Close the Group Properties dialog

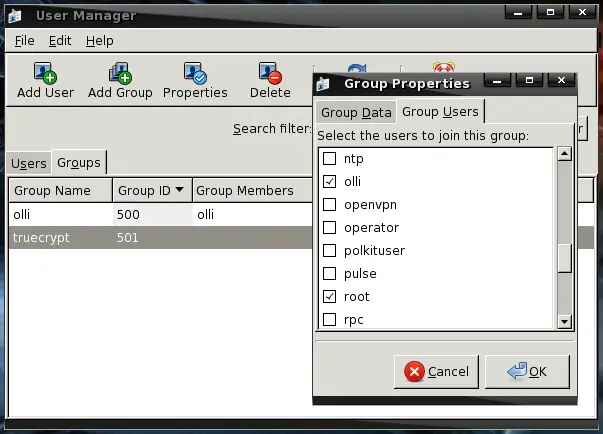561,80
